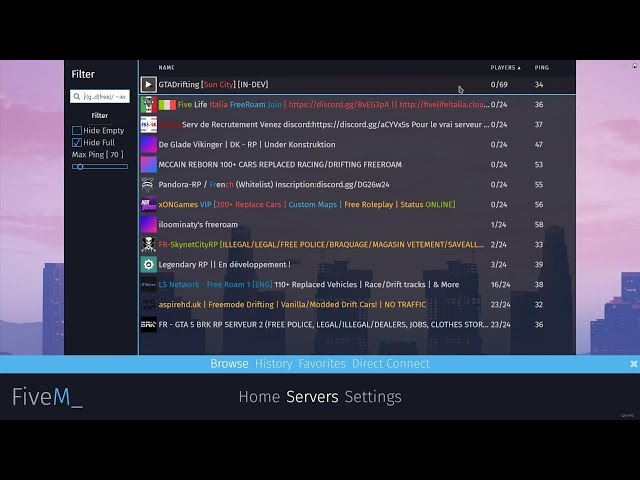Click the BRK RP SERVEUR 2 server icon
This screenshot has height=480, width=640.
tap(149, 324)
